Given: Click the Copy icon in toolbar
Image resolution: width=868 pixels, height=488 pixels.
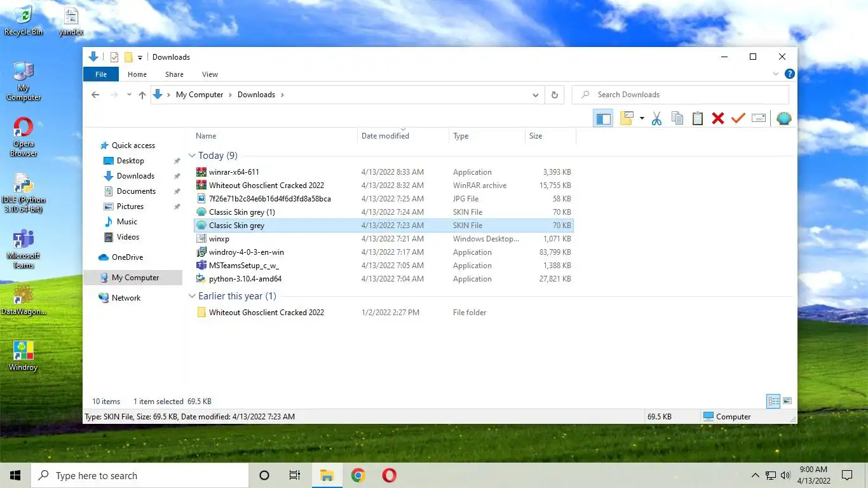Looking at the screenshot, I should (677, 118).
